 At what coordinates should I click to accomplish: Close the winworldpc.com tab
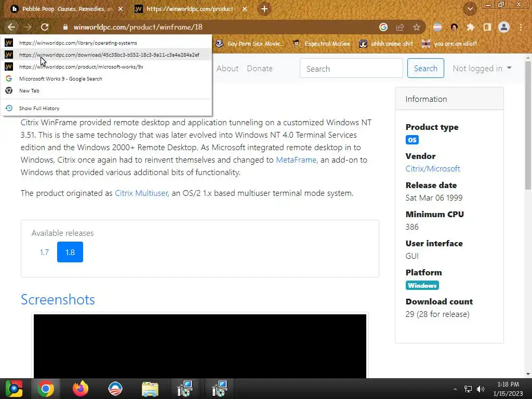click(x=245, y=9)
